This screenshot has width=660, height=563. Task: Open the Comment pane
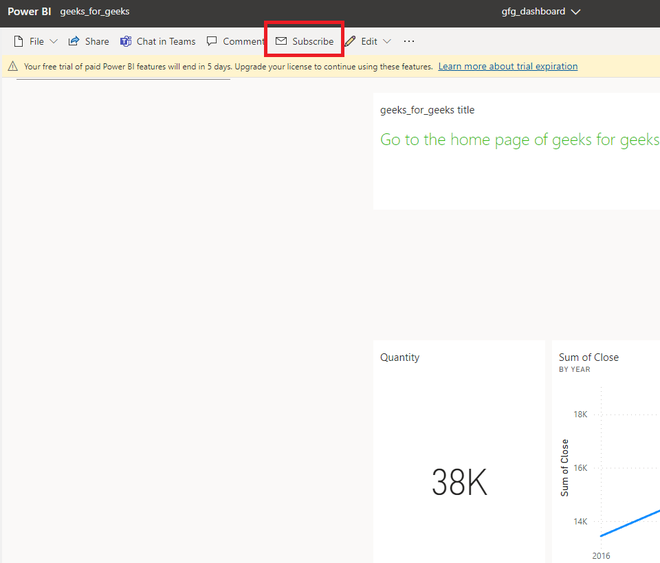click(236, 41)
